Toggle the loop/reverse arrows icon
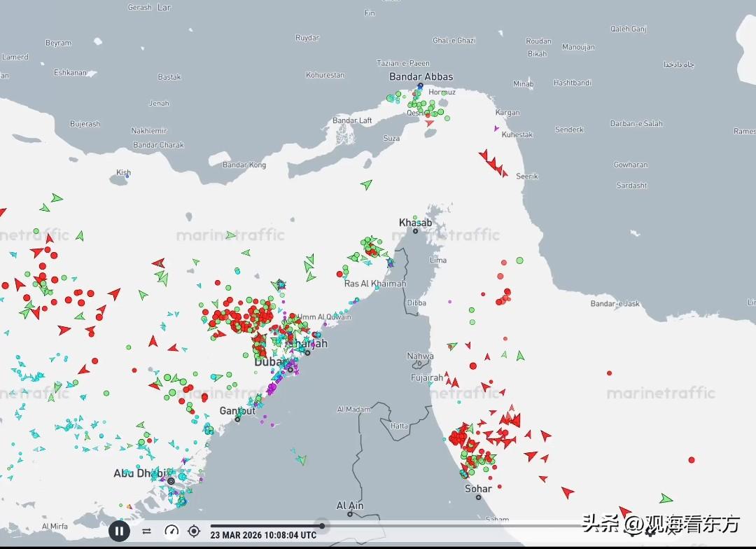This screenshot has height=549, width=756. pos(146,531)
